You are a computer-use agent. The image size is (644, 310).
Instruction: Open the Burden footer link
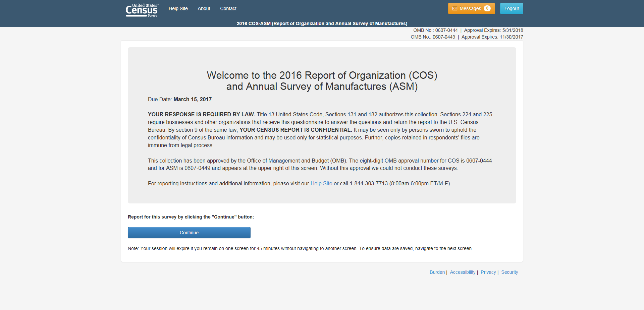click(437, 272)
